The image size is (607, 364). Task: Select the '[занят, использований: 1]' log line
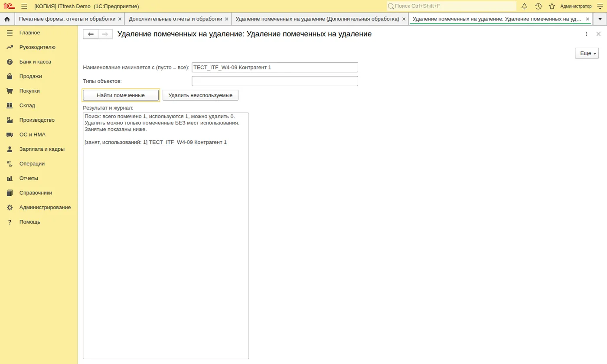tap(156, 142)
